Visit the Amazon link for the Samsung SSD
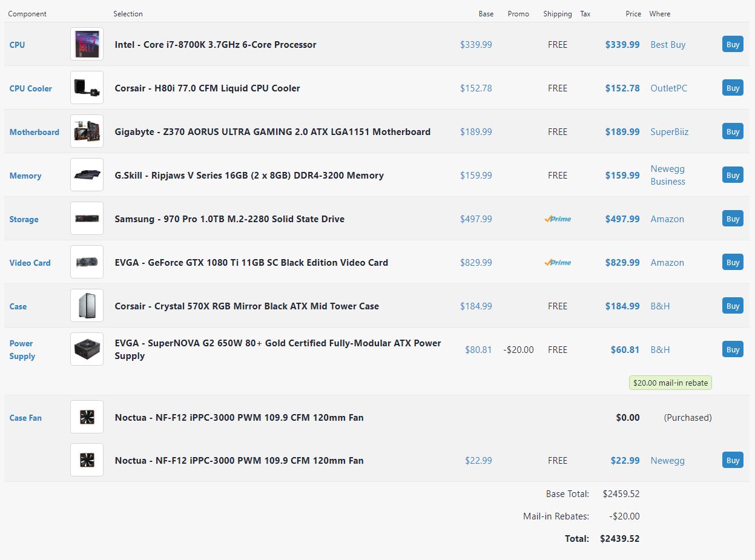 pyautogui.click(x=667, y=219)
